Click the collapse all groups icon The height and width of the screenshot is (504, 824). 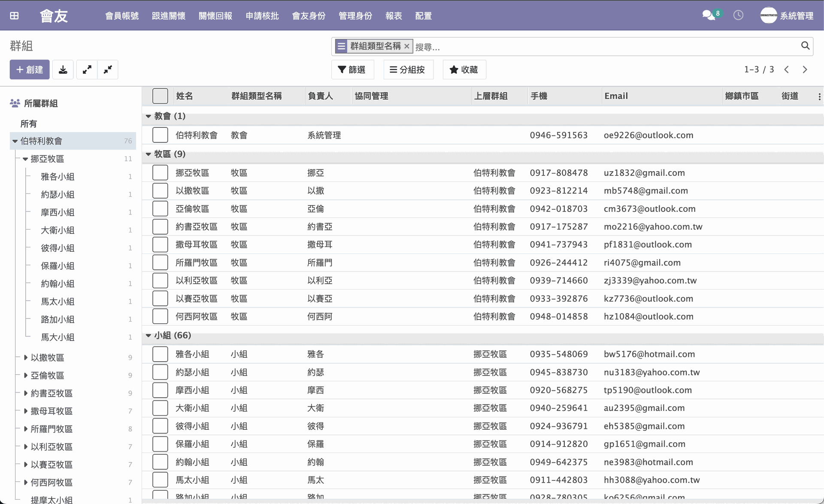[x=108, y=69]
